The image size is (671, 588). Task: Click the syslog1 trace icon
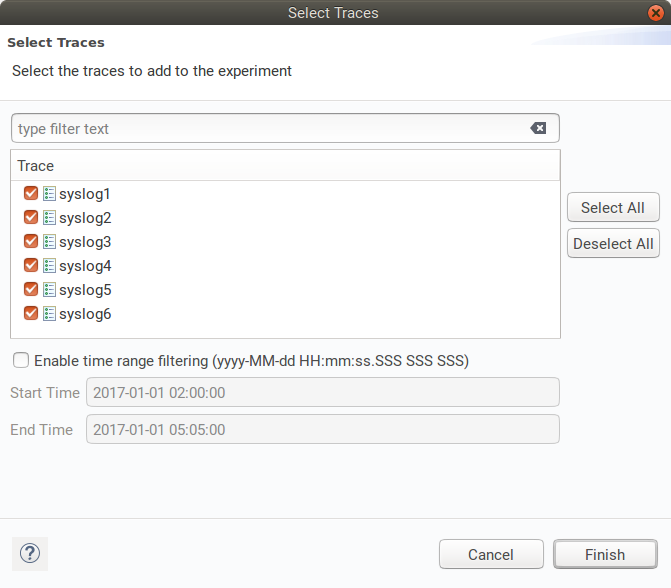[x=49, y=194]
